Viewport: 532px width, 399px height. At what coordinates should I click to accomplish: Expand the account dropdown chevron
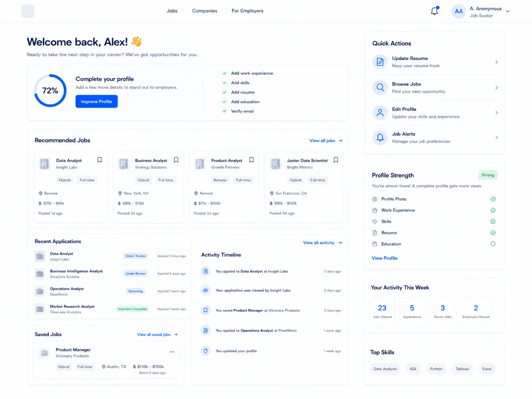point(508,11)
